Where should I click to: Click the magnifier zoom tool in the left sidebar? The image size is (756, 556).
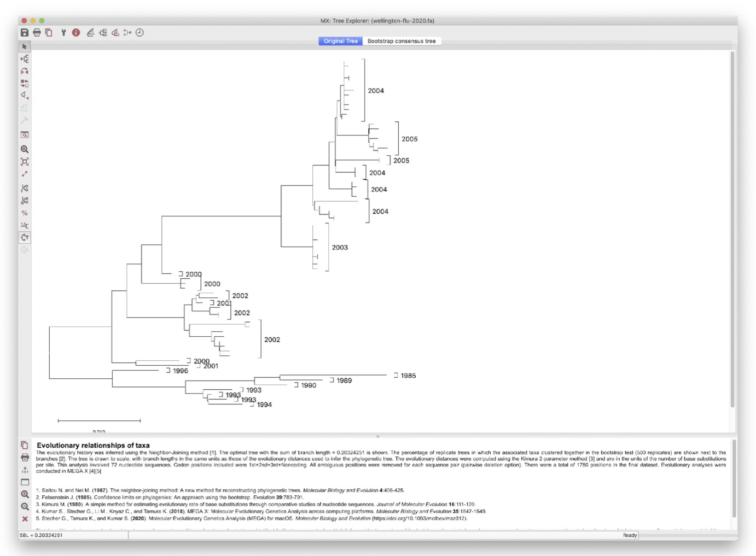click(x=25, y=149)
